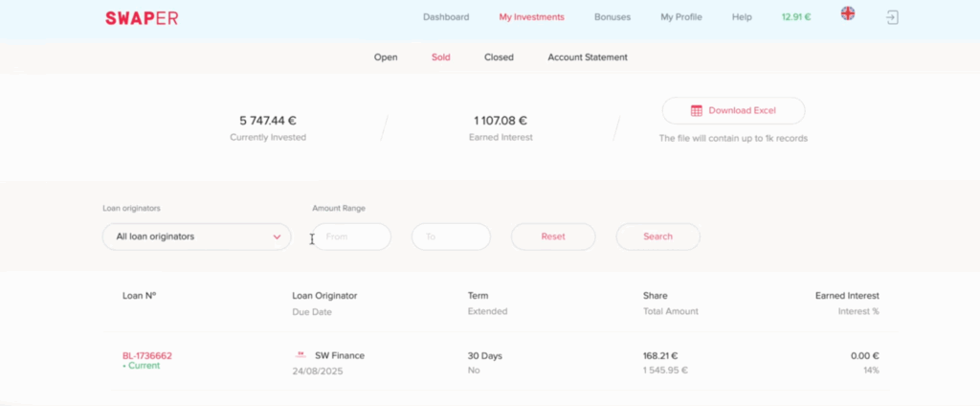
Task: Go to the Bonuses page
Action: click(612, 17)
